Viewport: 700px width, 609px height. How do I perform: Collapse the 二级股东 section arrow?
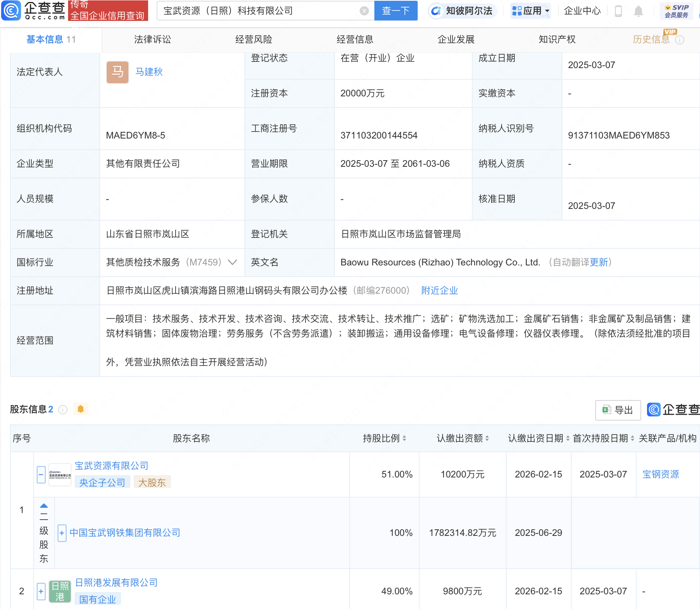tap(44, 506)
